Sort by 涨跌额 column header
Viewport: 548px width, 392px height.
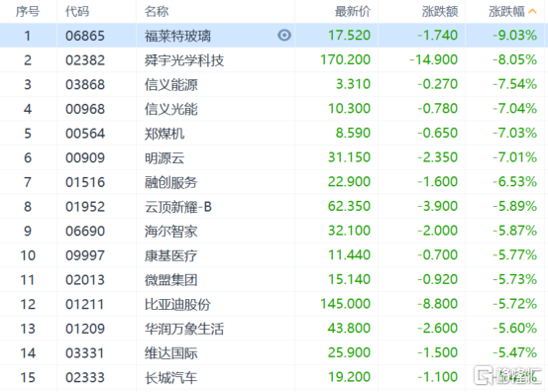tap(440, 12)
